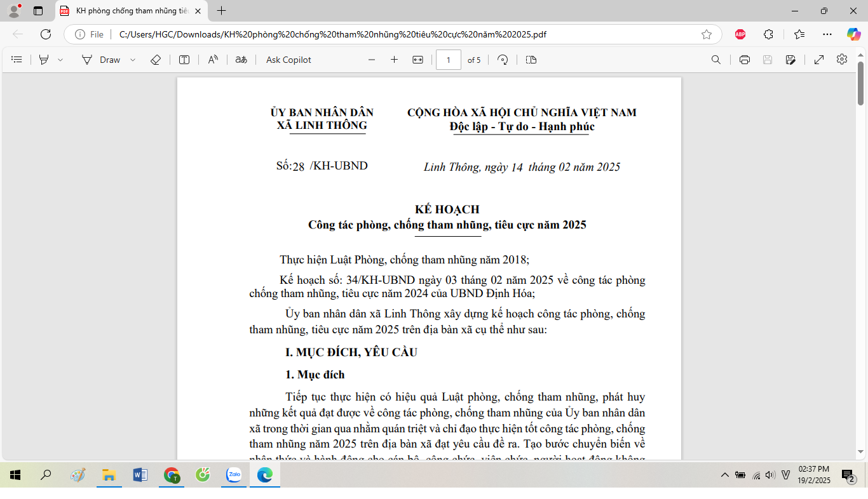Click the 1. Mục đích subheading
Viewport: 868px width, 499px height.
click(x=315, y=375)
